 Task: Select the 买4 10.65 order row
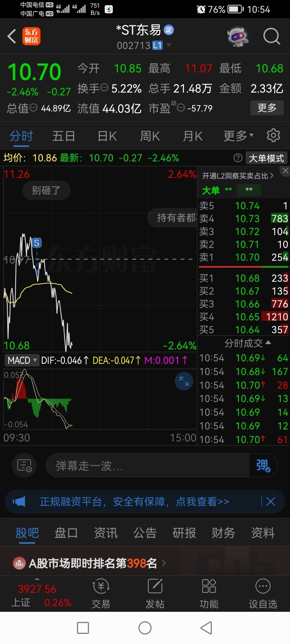(243, 317)
